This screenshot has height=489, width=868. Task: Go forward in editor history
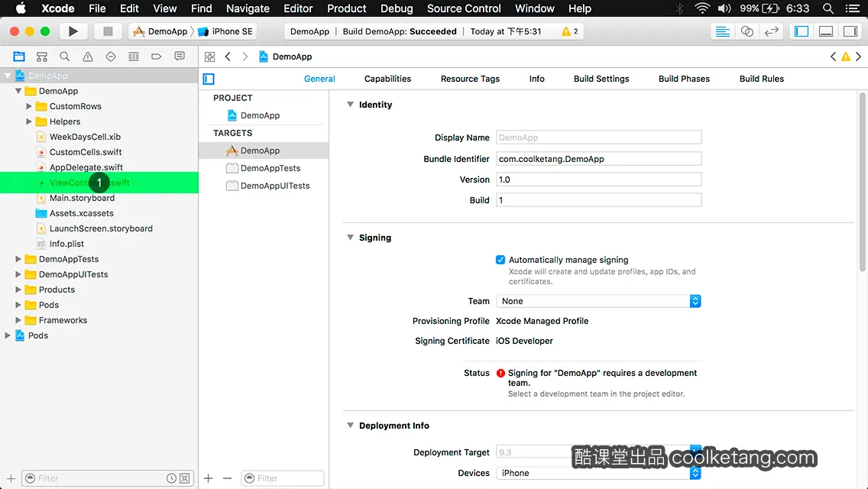point(245,57)
